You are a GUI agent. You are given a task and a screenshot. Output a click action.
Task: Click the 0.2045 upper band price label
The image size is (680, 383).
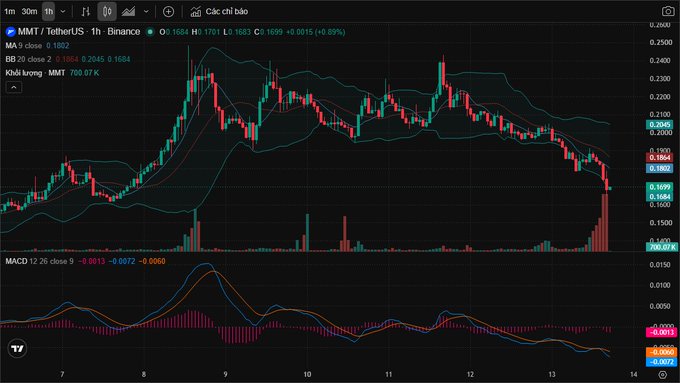pos(660,125)
